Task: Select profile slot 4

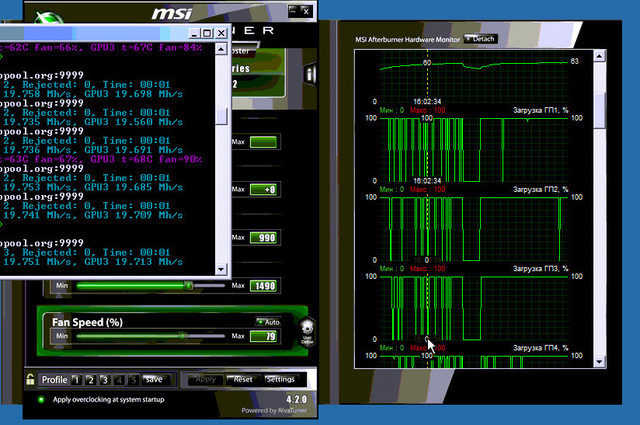Action: 119,380
